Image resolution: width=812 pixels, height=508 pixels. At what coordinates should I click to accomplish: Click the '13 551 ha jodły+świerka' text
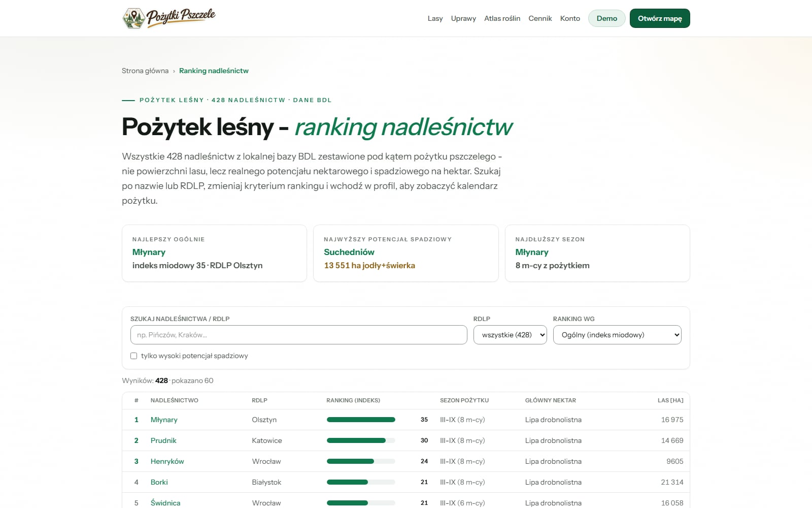[369, 265]
